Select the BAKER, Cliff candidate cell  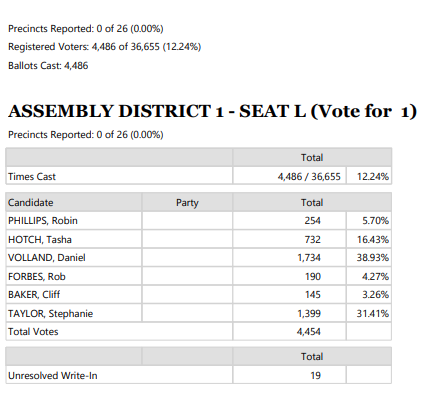pyautogui.click(x=74, y=295)
